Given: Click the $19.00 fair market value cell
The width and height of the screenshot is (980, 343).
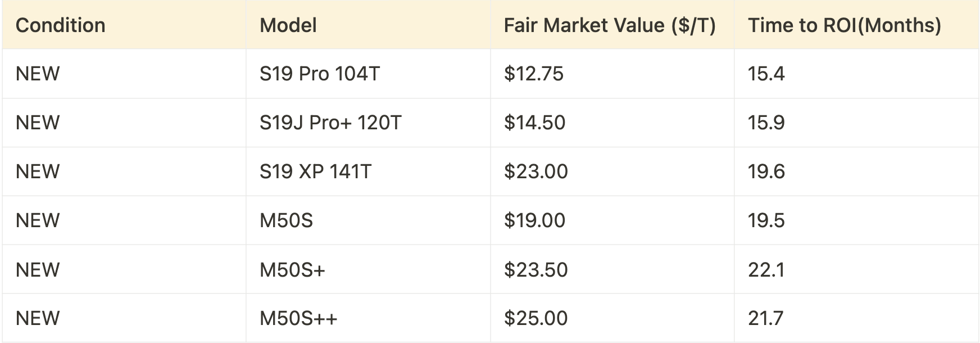Looking at the screenshot, I should 612,220.
